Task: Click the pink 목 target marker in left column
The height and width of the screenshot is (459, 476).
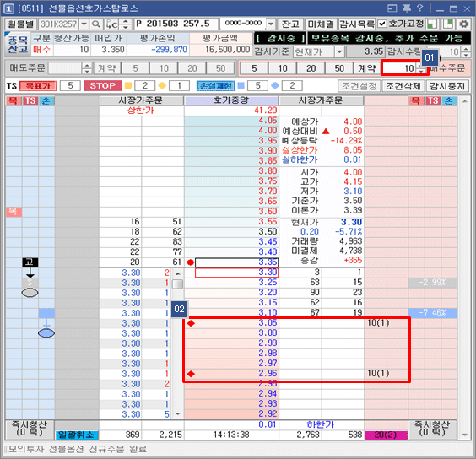Action: point(14,212)
